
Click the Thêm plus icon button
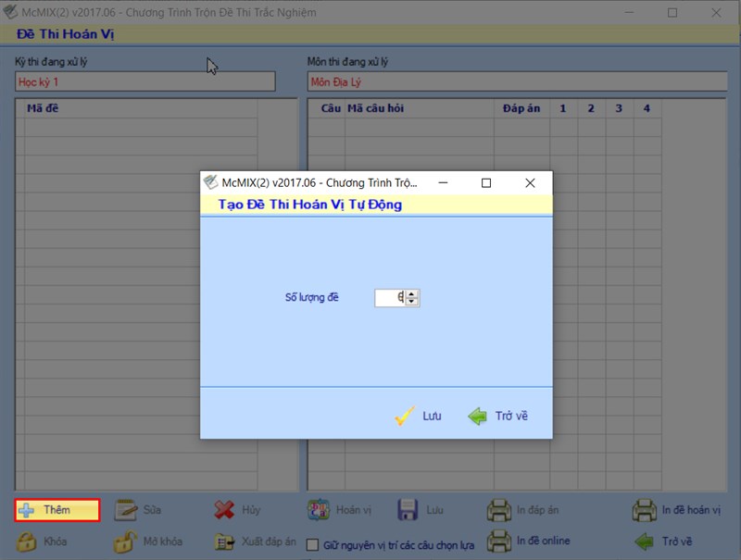click(x=27, y=510)
